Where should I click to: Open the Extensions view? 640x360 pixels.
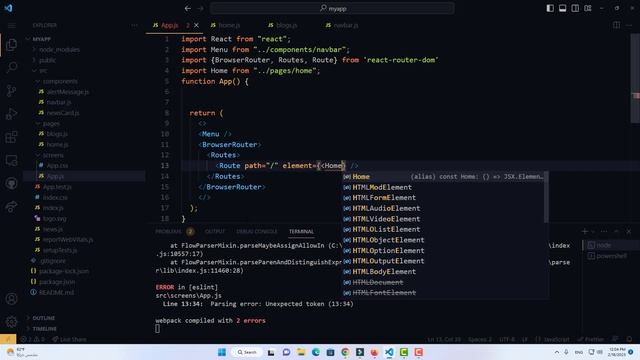click(11, 137)
